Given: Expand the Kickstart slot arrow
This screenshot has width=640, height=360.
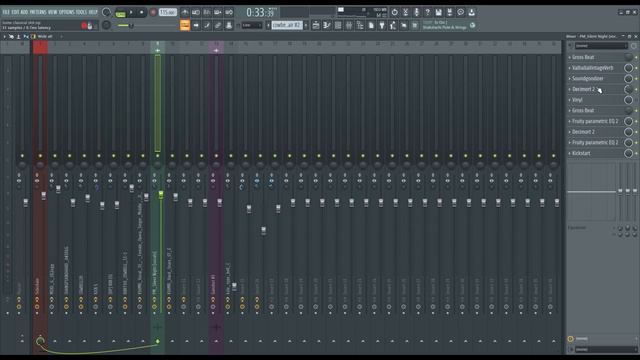Looking at the screenshot, I should (x=570, y=153).
